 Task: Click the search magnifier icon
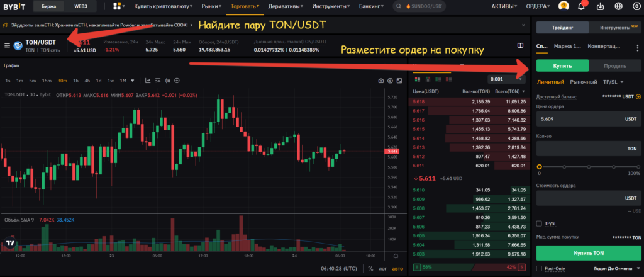(x=399, y=6)
